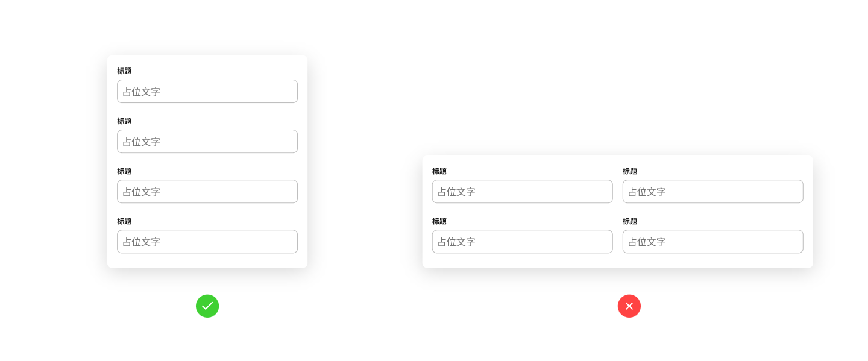The height and width of the screenshot is (361, 868).
Task: Click empty bottom padding of two-column card
Action: tap(617, 261)
